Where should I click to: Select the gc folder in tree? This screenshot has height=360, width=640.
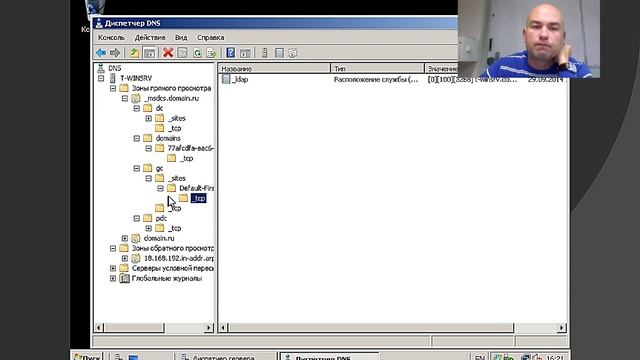159,168
